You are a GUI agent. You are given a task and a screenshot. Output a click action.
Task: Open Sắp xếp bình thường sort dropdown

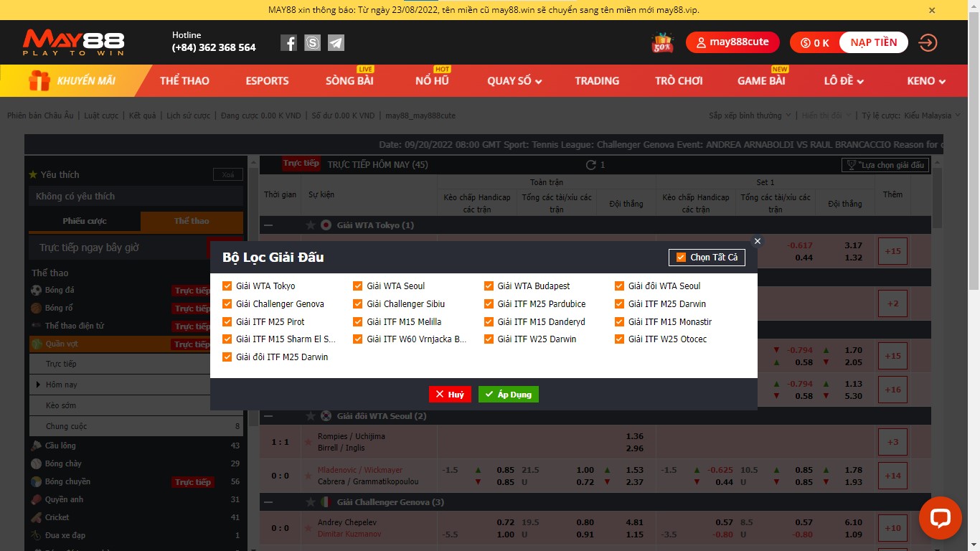point(750,116)
